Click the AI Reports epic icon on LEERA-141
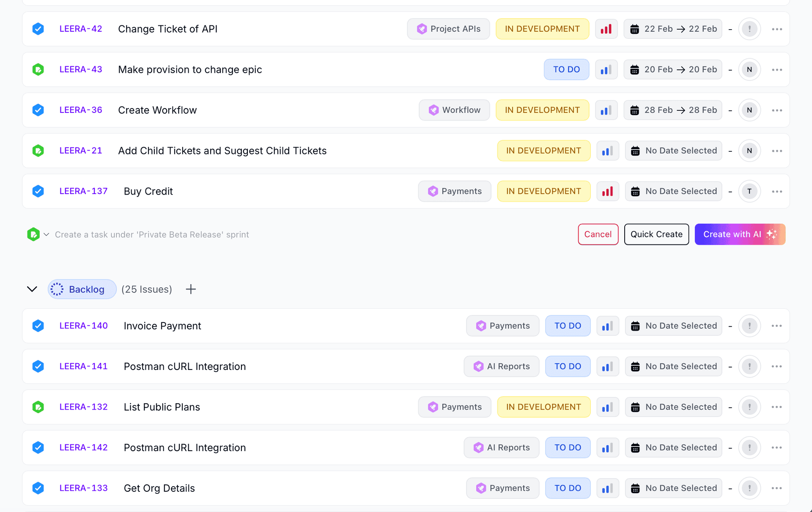812x512 pixels. (478, 366)
